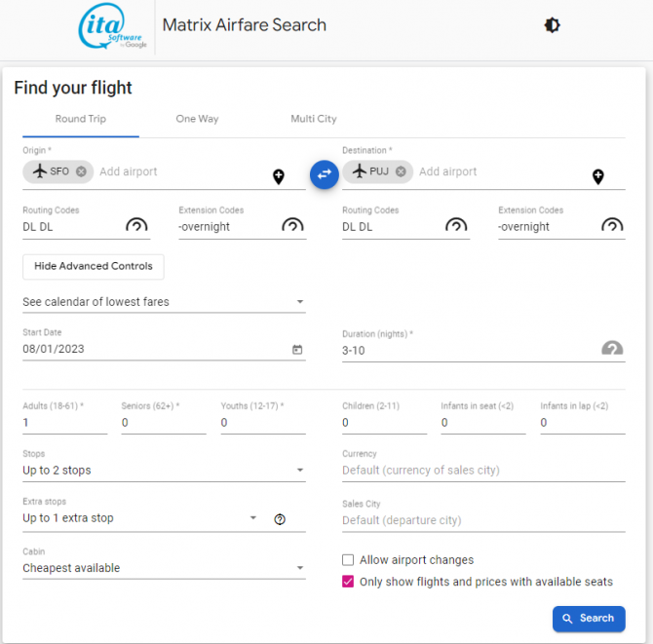This screenshot has height=644, width=653.
Task: Toggle the dark mode theme icon
Action: pyautogui.click(x=552, y=25)
